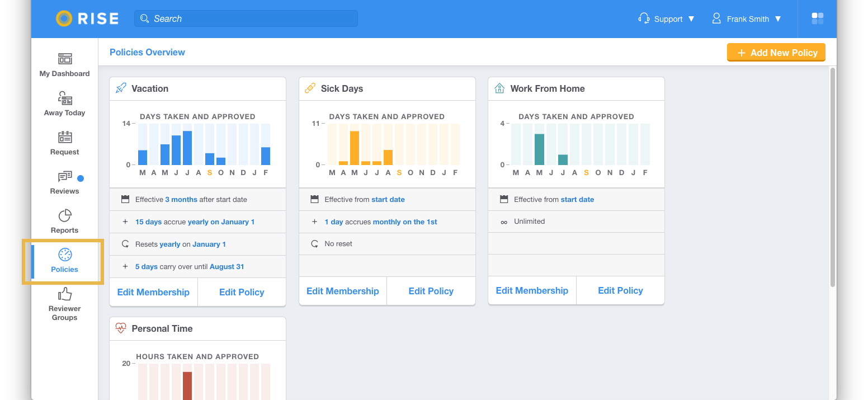This screenshot has width=868, height=400.
Task: Click the 'August 31' carry over link
Action: point(227,266)
